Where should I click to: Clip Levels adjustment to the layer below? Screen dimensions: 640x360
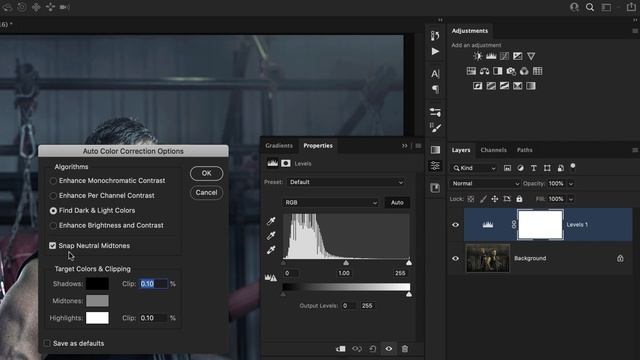click(340, 349)
